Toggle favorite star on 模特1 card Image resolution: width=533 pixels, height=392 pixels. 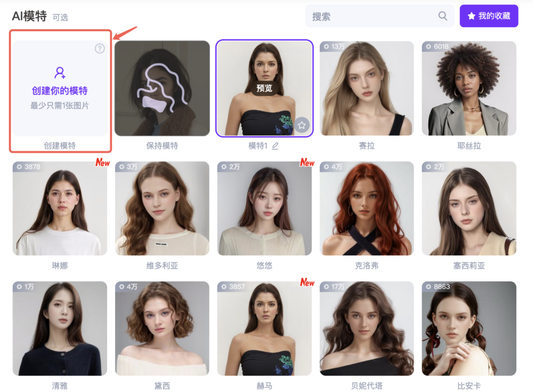point(302,126)
